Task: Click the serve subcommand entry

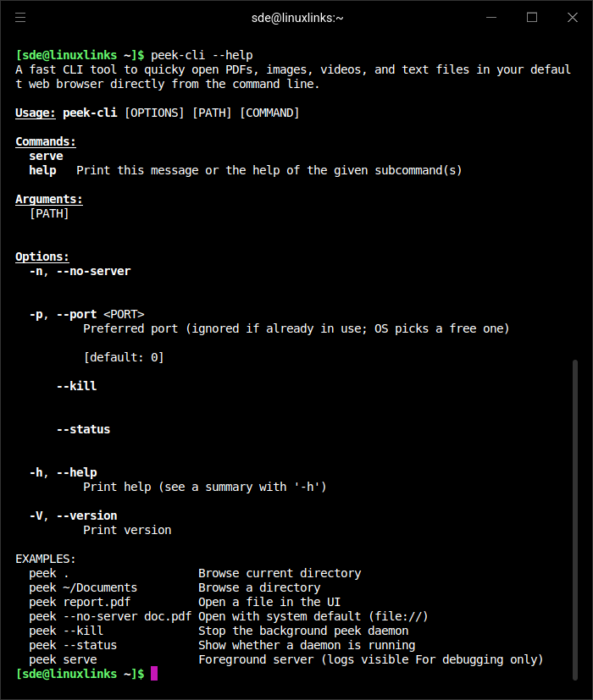Action: 46,155
